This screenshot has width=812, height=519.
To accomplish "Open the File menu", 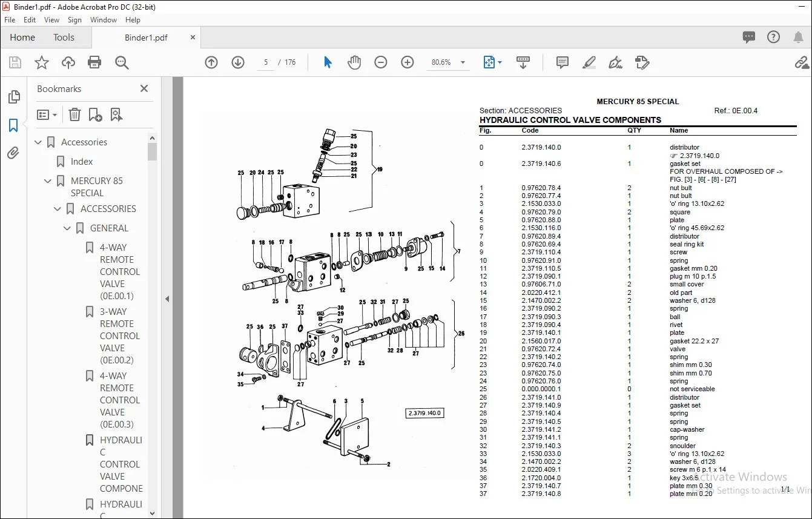I will point(10,20).
